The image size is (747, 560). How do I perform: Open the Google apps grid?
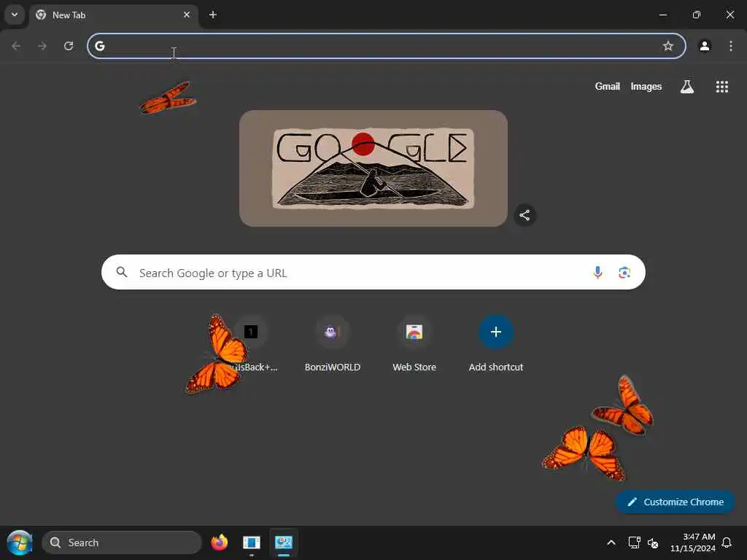[721, 86]
